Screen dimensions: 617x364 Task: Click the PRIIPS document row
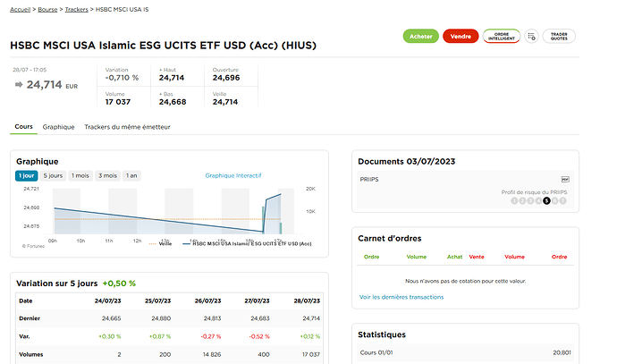[x=465, y=190]
